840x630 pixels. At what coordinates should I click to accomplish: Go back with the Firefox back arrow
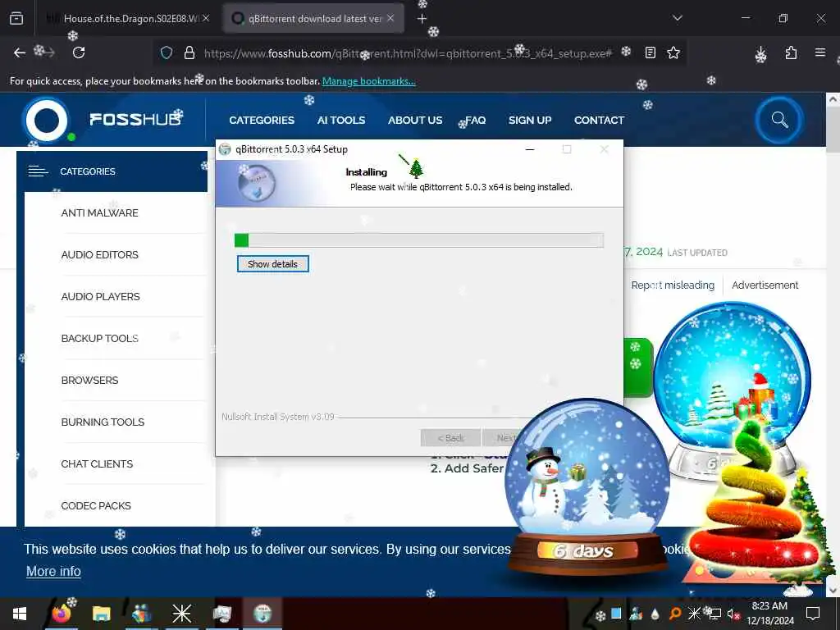point(20,52)
